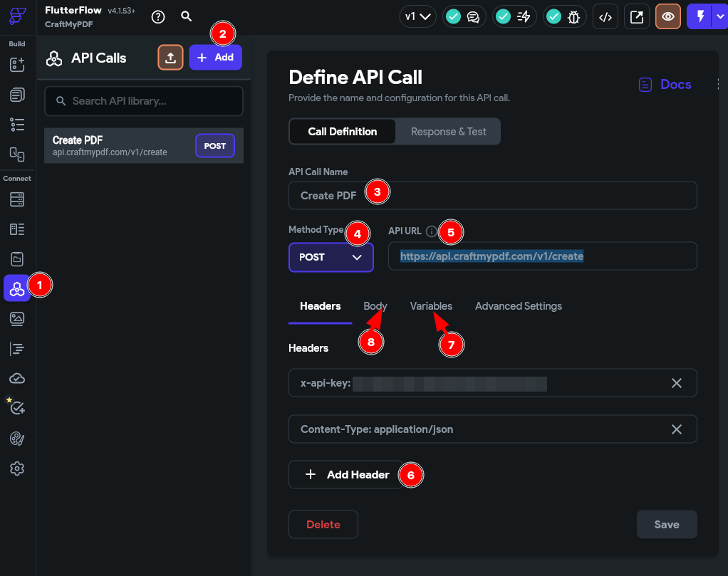Toggle the preview eye button

pos(667,17)
